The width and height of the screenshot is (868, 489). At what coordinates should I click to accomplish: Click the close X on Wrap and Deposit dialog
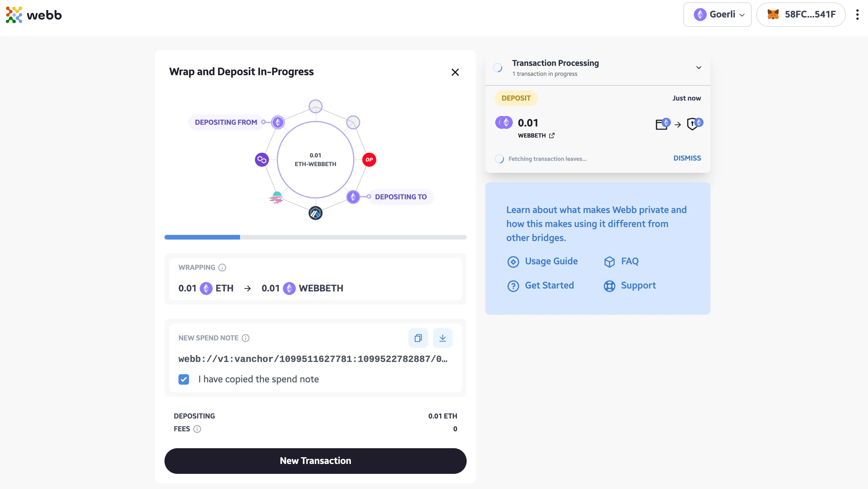(x=455, y=71)
